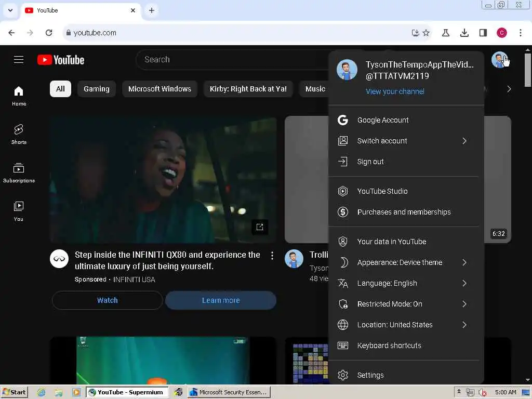Open the INFINITI ad video thumbnail

pos(163,179)
